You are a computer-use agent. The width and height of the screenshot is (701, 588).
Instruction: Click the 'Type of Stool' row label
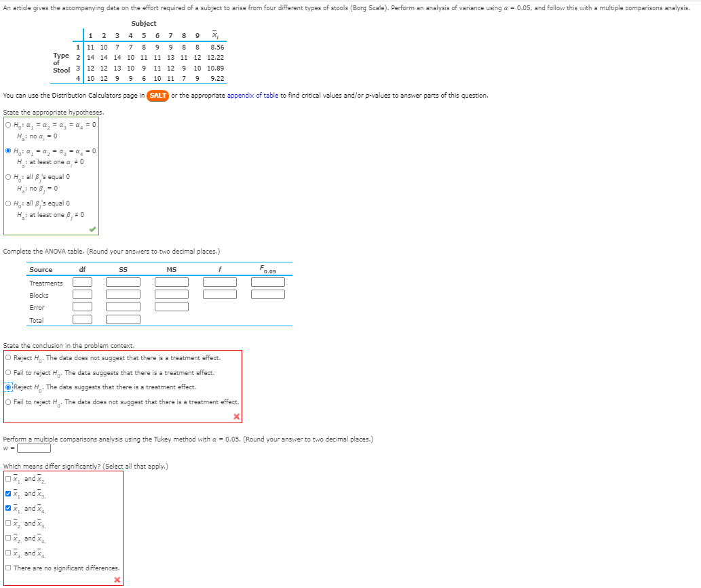pos(61,63)
